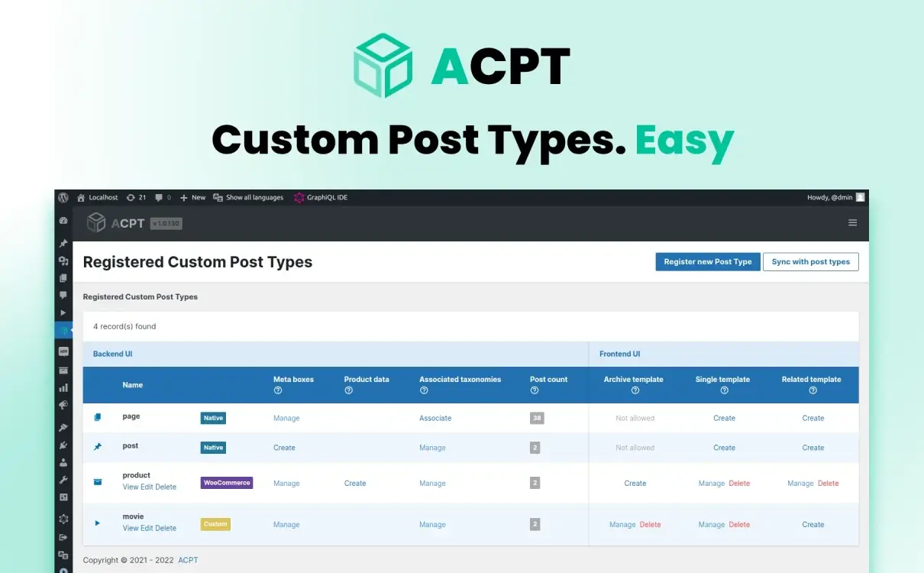Open the hamburger menu in ACPT header
This screenshot has height=573, width=924.
[852, 223]
